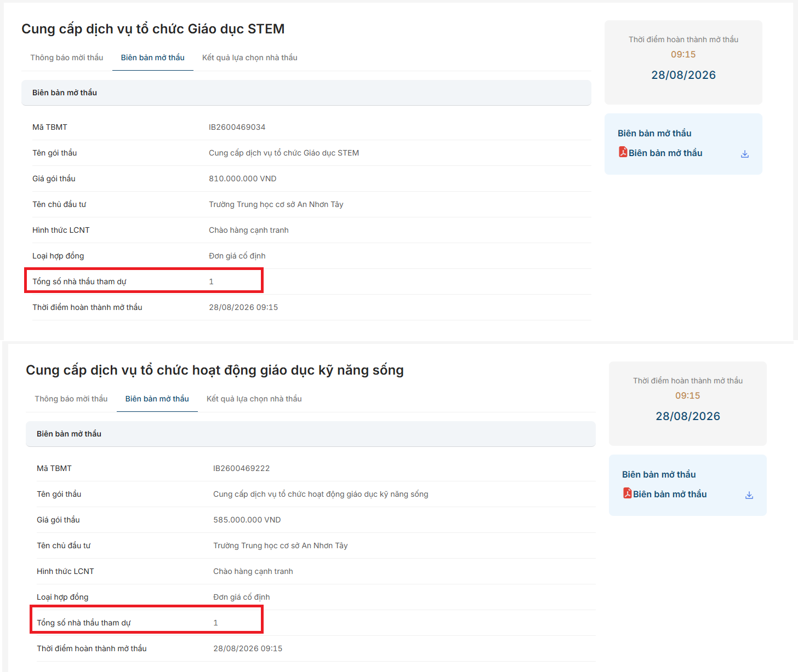Screen dimensions: 798x672
Task: Click the title Cung cấp dịch vụ tổ chức Giáo dục STEM
Action: click(x=153, y=29)
